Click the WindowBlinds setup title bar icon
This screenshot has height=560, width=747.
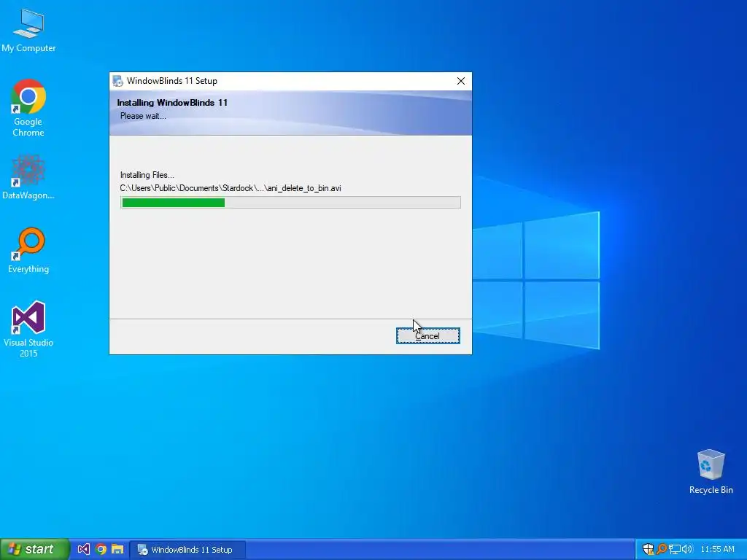[x=117, y=81]
